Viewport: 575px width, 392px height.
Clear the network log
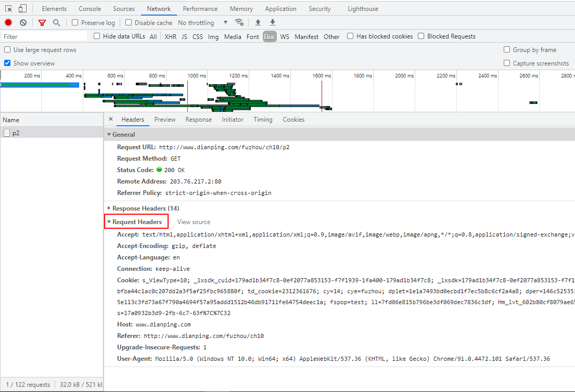23,23
